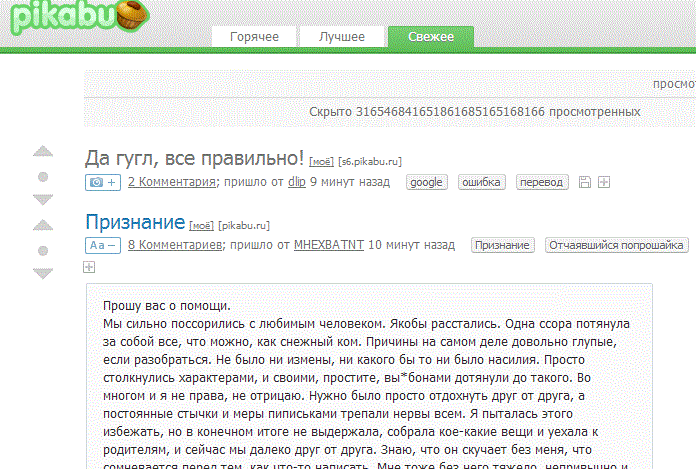Screen dimensions: 696x469
Task: Select the 'google' tag
Action: pos(427,182)
